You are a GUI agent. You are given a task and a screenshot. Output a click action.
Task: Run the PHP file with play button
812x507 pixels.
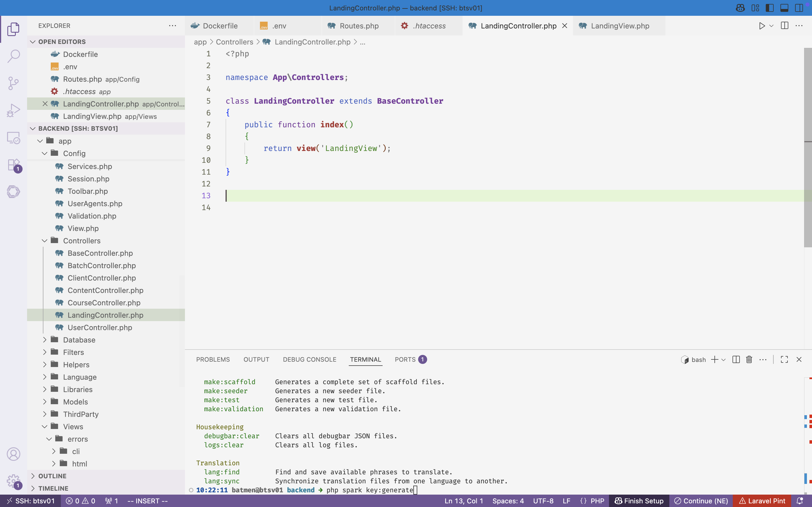point(762,26)
